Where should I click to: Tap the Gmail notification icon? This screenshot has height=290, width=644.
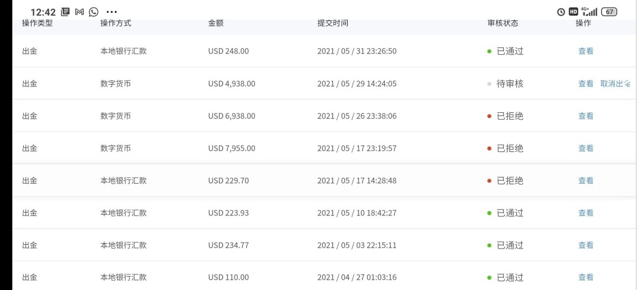pyautogui.click(x=79, y=12)
